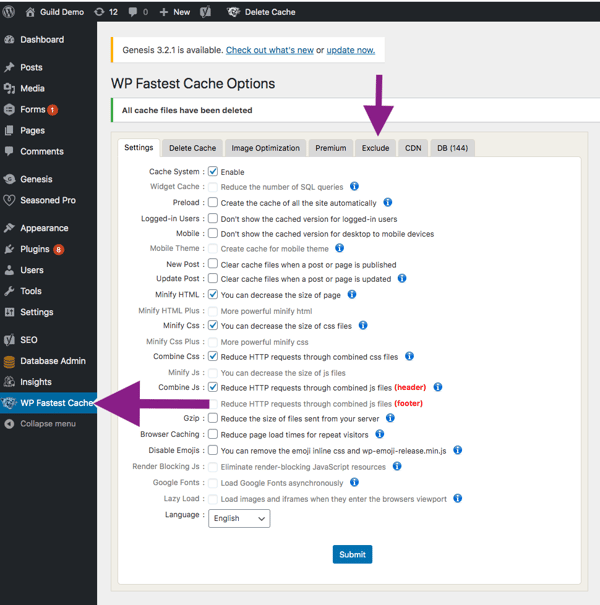Open Plugins in the sidebar menu

tap(34, 249)
